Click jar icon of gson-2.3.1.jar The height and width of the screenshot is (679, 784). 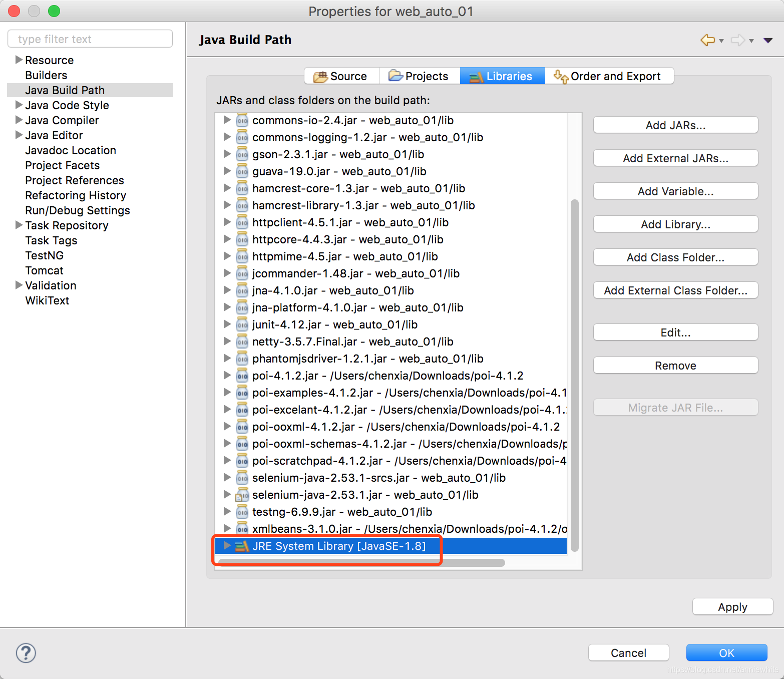tap(242, 154)
